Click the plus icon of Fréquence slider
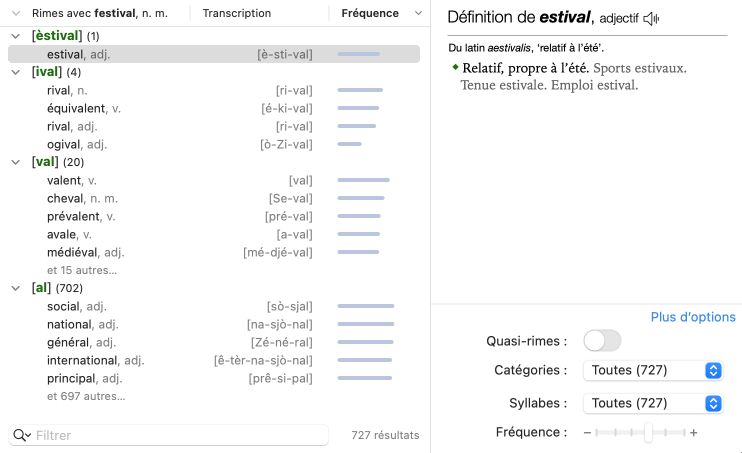742x453 pixels. point(693,433)
